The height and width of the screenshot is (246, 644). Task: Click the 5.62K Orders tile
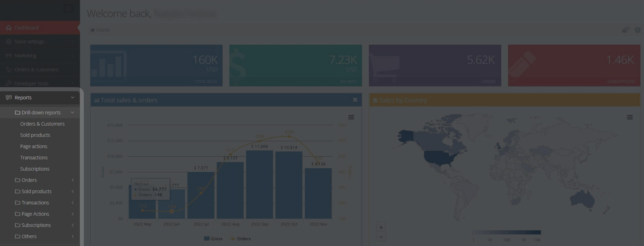(435, 66)
